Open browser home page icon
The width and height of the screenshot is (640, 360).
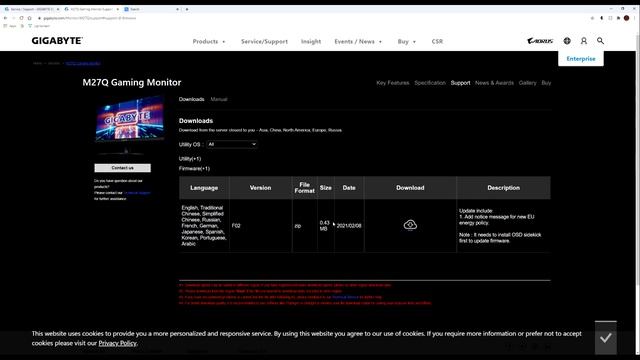click(29, 18)
